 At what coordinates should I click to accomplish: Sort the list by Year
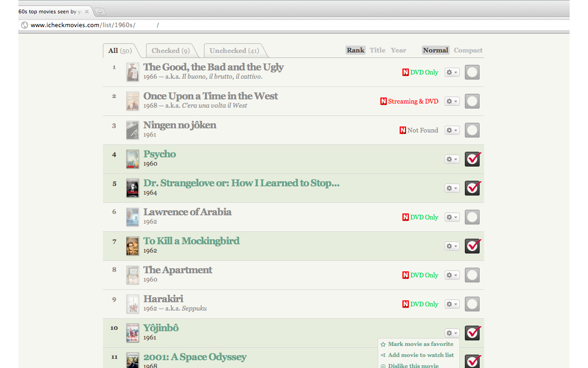click(399, 50)
